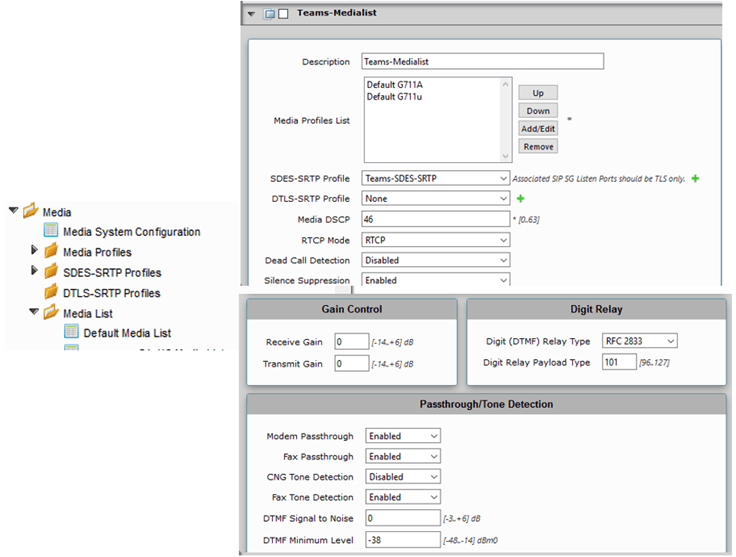Image resolution: width=736 pixels, height=557 pixels.
Task: Click the green plus beside SDES-SRTP Profile
Action: 695,178
